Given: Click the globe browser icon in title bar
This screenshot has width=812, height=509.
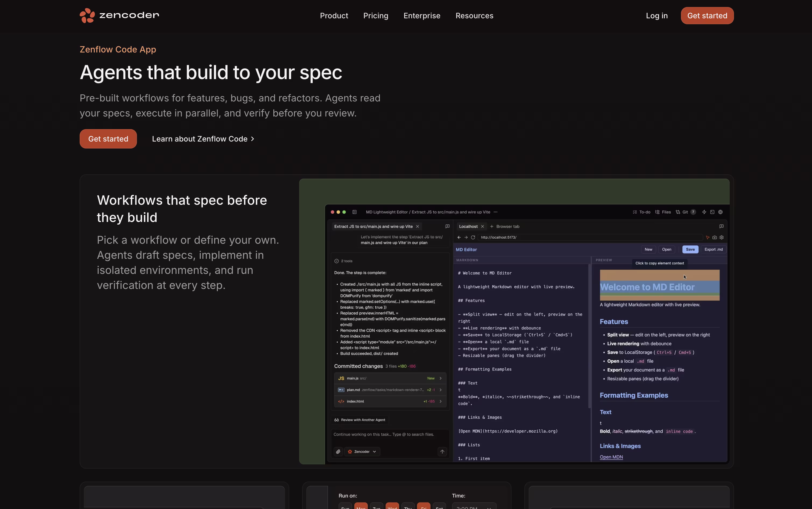Looking at the screenshot, I should pos(721,212).
